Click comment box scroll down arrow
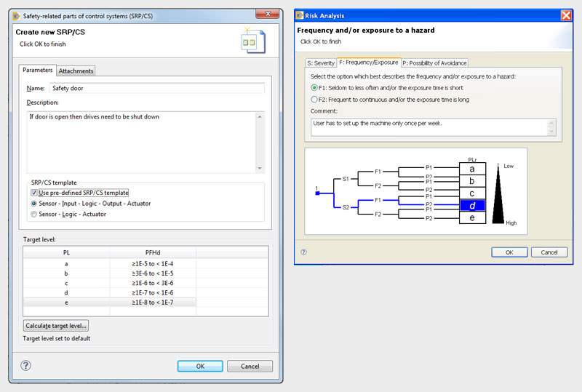 point(551,132)
